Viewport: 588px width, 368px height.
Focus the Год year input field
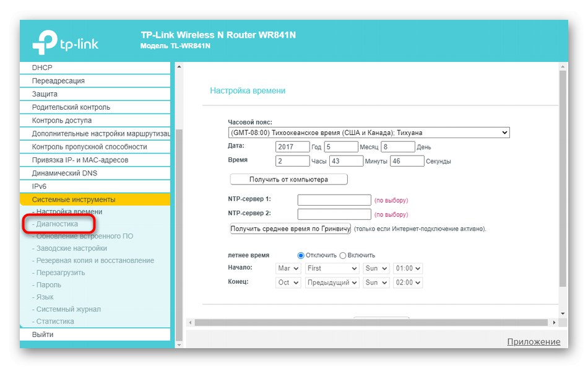(x=293, y=147)
